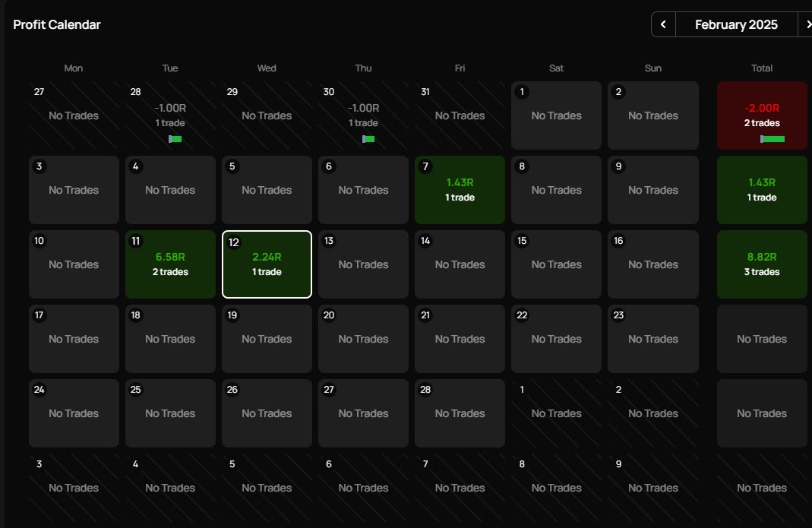This screenshot has height=528, width=812.
Task: Select the February 18 day cell
Action: click(170, 339)
